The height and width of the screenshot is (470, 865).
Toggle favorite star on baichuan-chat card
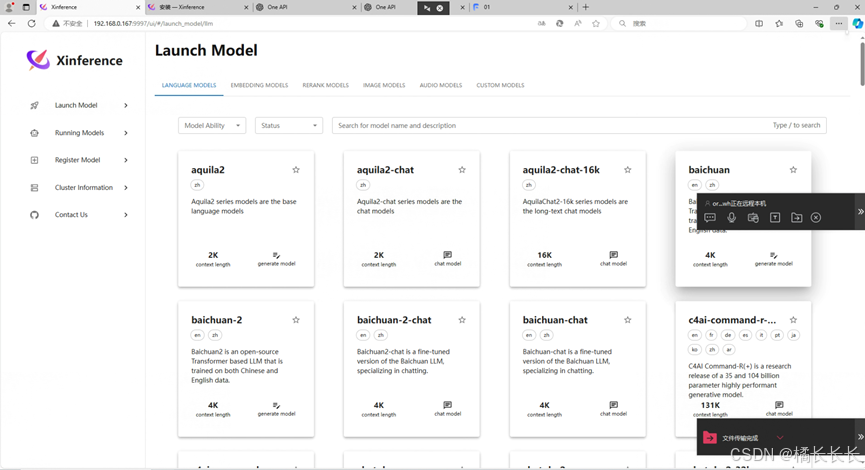[x=628, y=320]
